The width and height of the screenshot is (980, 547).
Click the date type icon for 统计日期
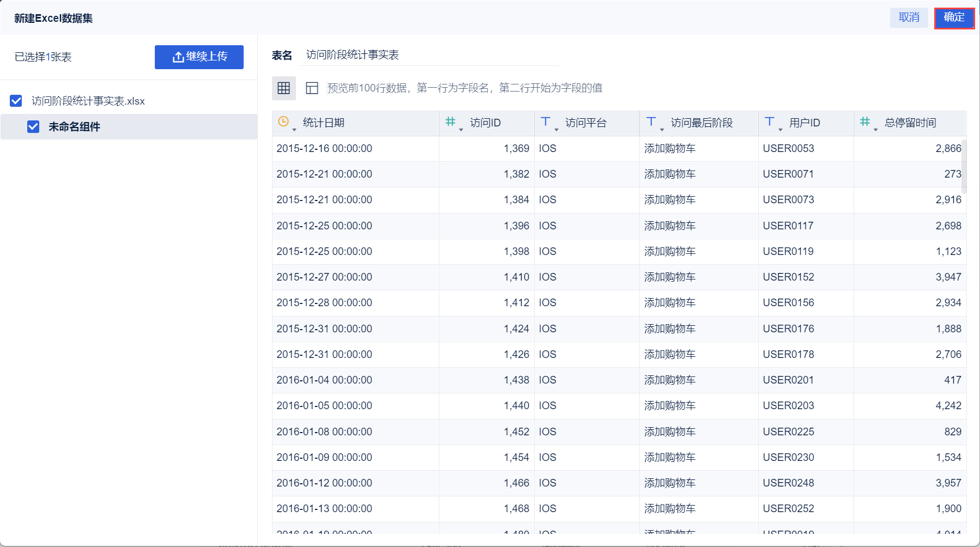[x=283, y=121]
